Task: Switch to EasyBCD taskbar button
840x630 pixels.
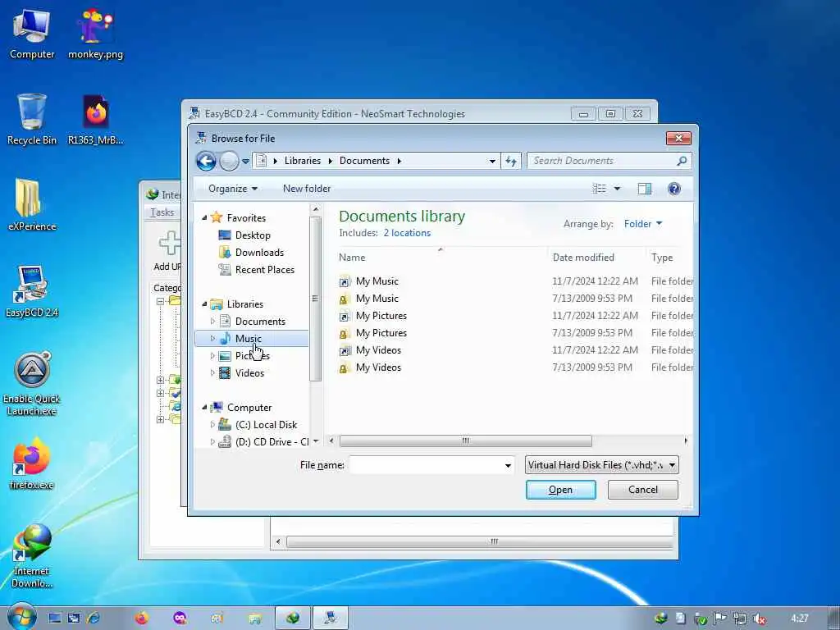Action: point(331,619)
